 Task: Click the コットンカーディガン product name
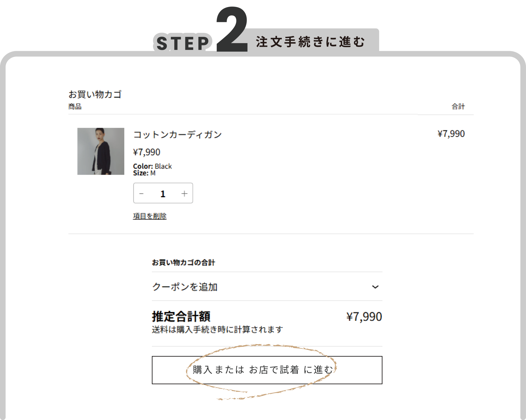[x=177, y=134]
